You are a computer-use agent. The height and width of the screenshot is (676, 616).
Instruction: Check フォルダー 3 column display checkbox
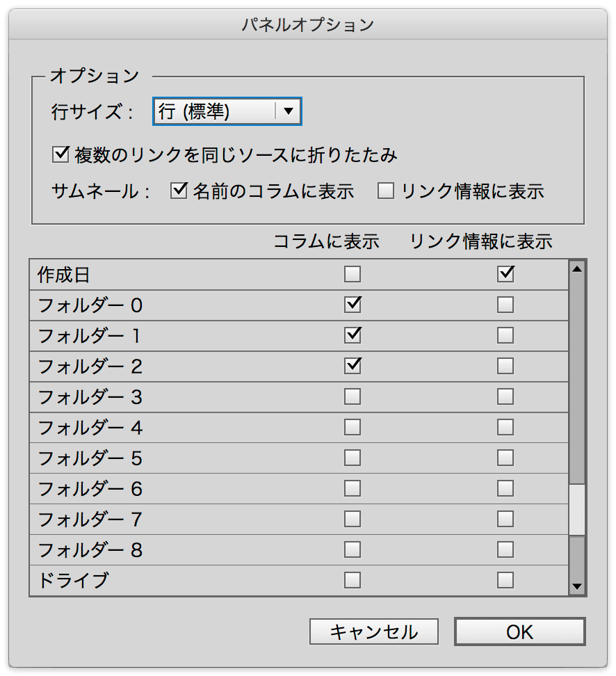[352, 396]
